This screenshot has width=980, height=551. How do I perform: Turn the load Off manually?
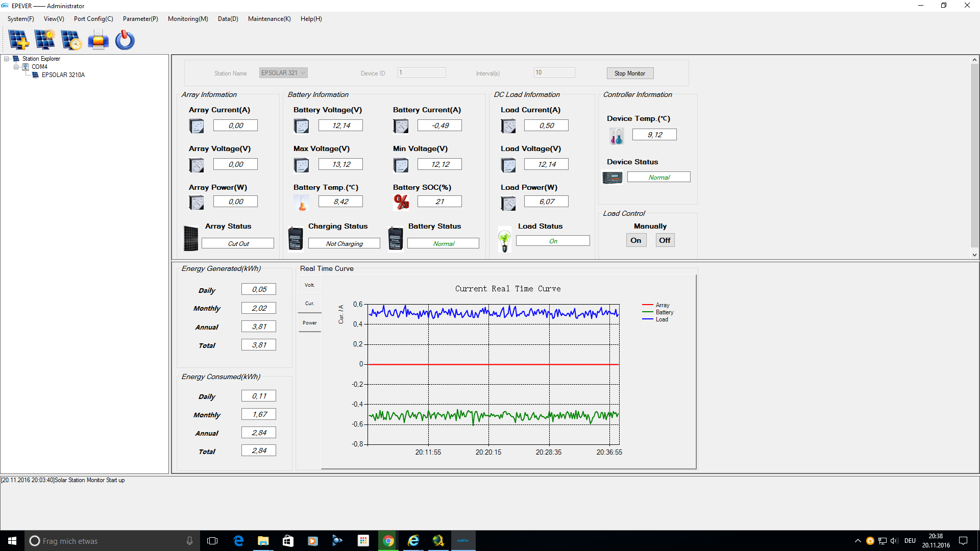(x=664, y=240)
